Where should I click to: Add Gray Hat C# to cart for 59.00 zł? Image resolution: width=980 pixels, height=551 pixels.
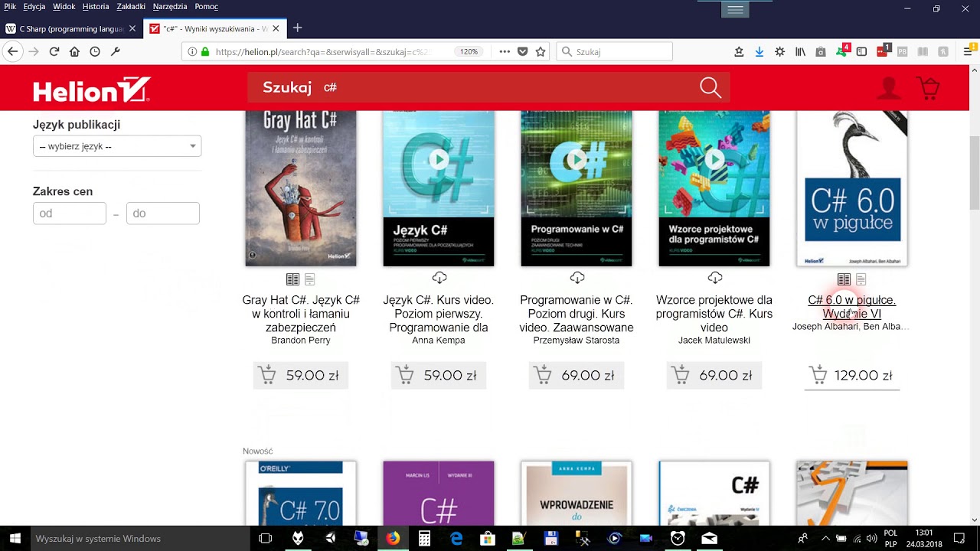tap(301, 375)
